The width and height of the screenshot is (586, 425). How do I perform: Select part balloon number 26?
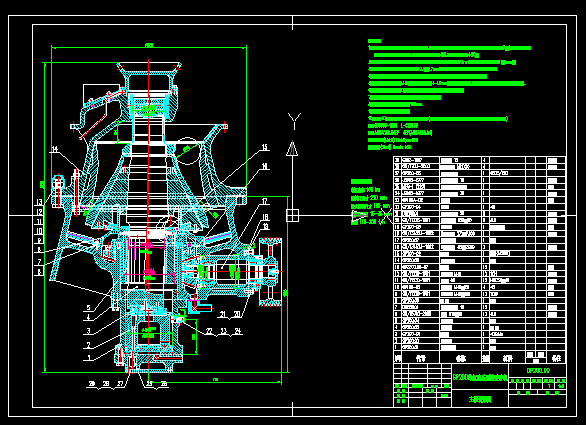(x=163, y=384)
